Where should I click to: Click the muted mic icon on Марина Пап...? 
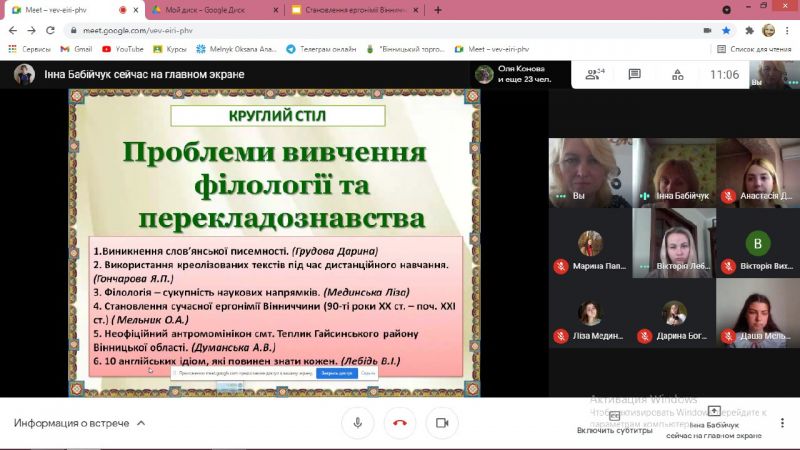click(561, 266)
